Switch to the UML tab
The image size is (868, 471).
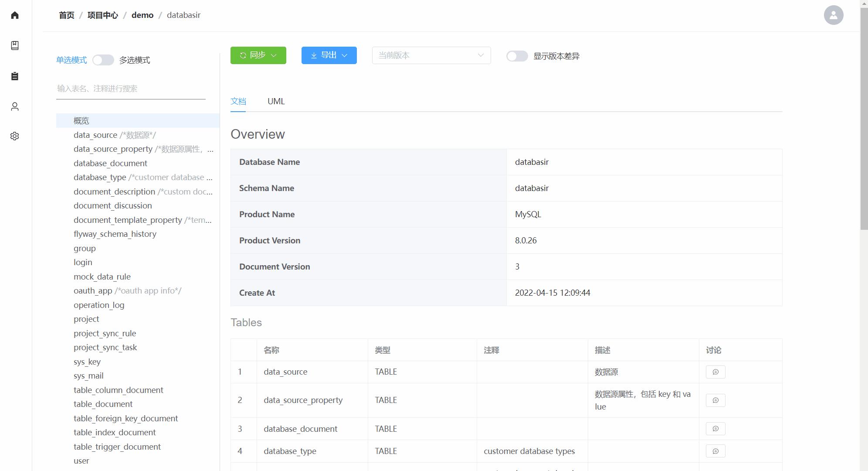(276, 101)
